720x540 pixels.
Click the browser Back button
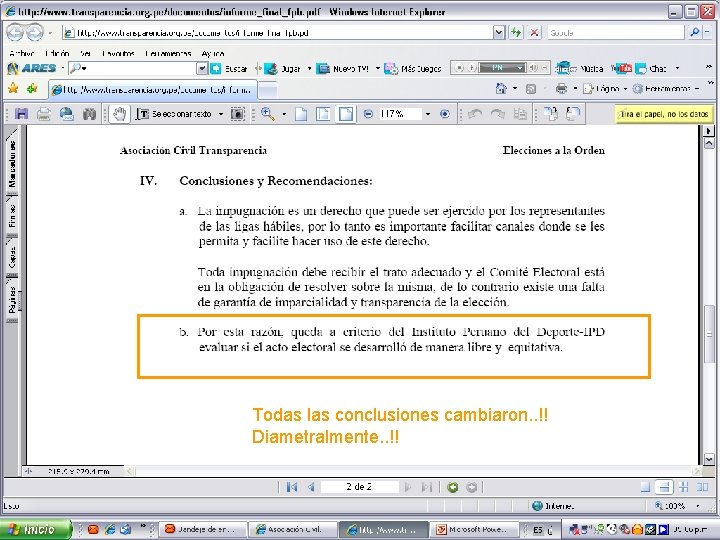15,33
